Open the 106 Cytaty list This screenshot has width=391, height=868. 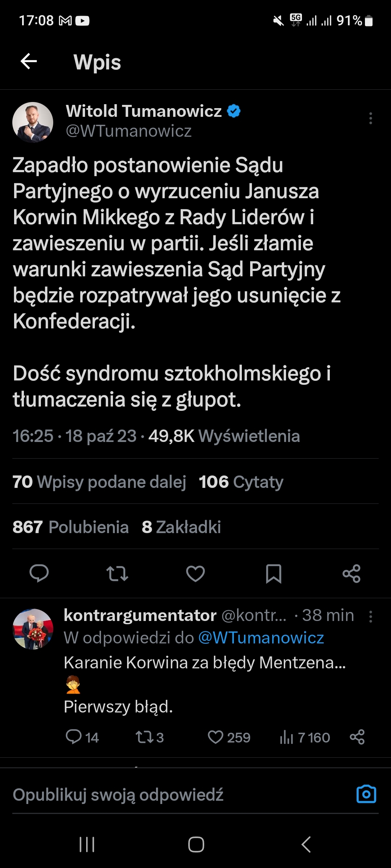(x=241, y=482)
